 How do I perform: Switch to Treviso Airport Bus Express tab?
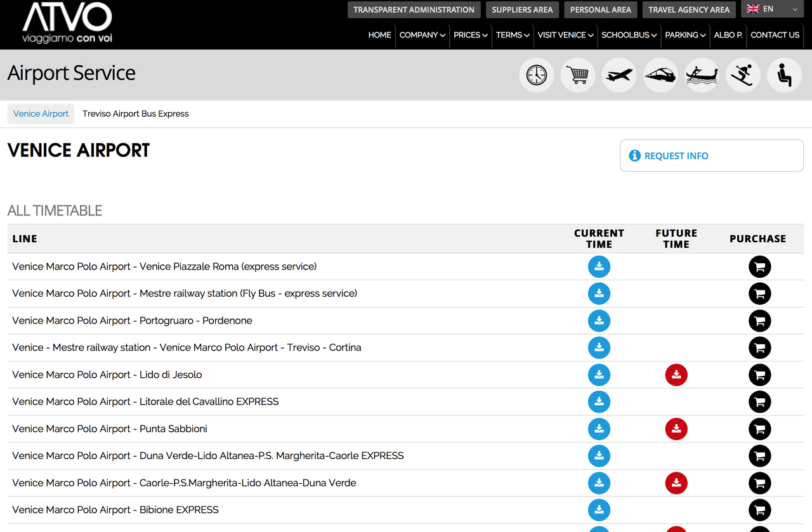136,114
